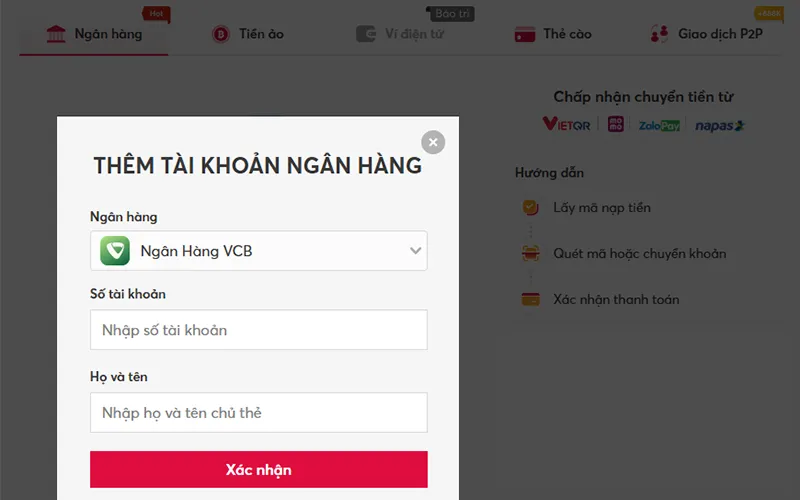Switch to the Thẻ cào tab

(553, 34)
